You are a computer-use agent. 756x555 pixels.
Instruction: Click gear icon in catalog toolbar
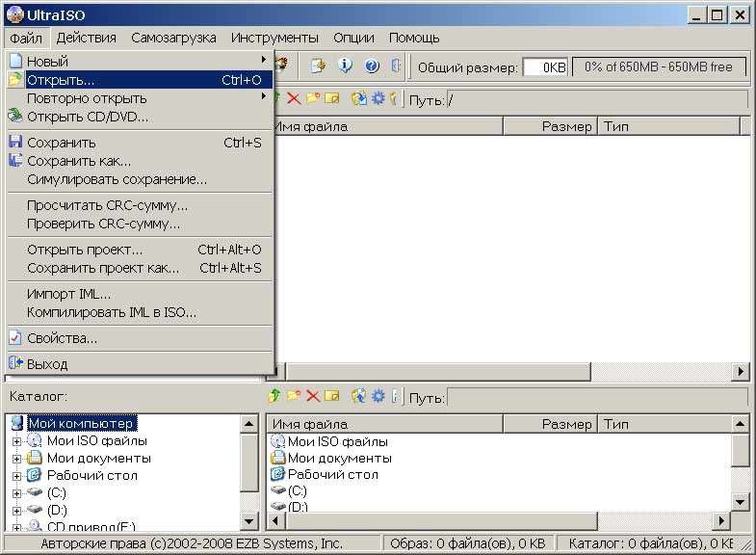378,396
